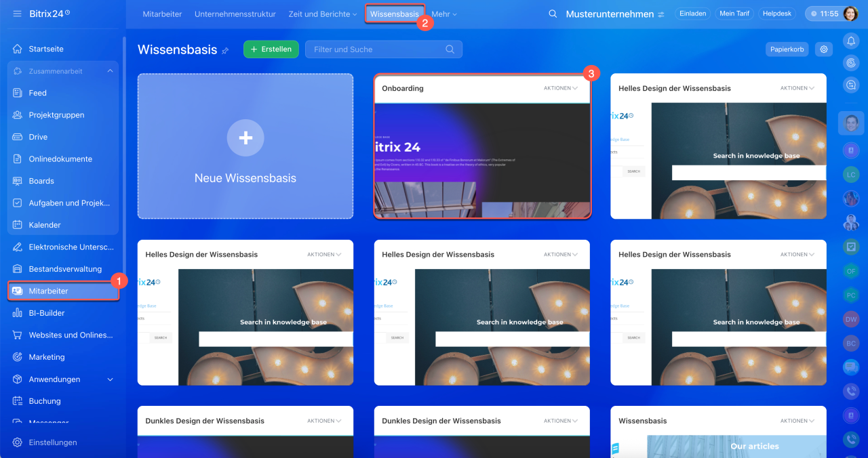The image size is (868, 458).
Task: Open Mein Tarif
Action: pyautogui.click(x=734, y=14)
